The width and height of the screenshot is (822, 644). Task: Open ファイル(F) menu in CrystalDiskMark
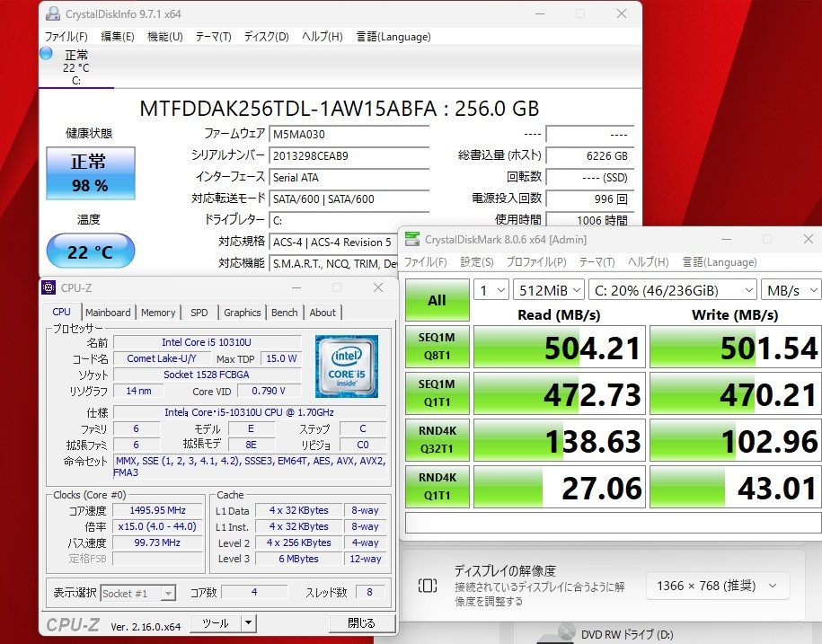click(x=425, y=262)
